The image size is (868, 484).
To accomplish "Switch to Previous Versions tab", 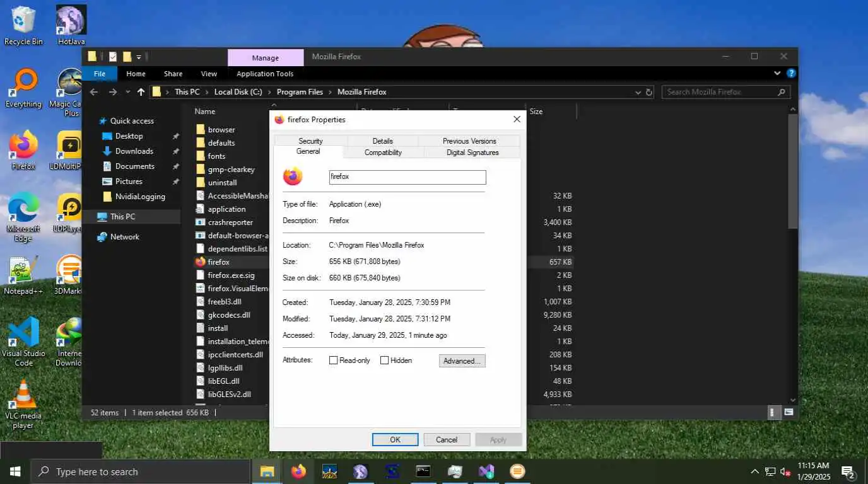I will pyautogui.click(x=469, y=141).
